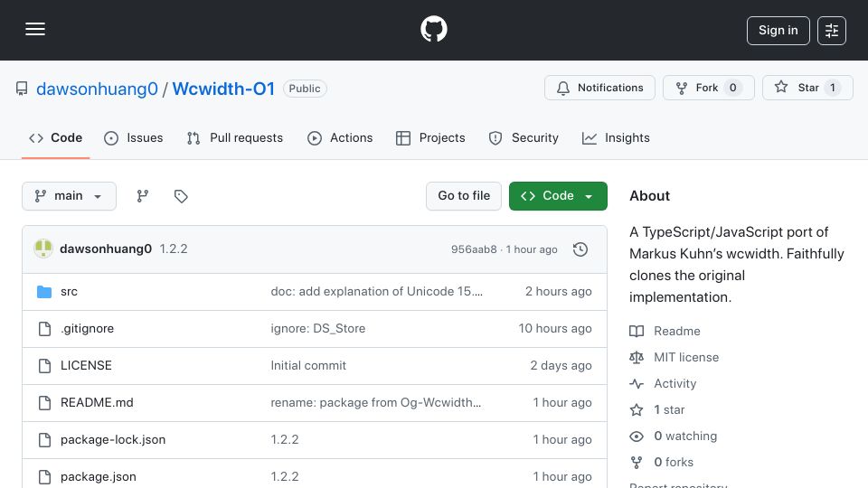Expand the green Code dropdown
Viewport: 868px width, 488px height.
click(558, 196)
